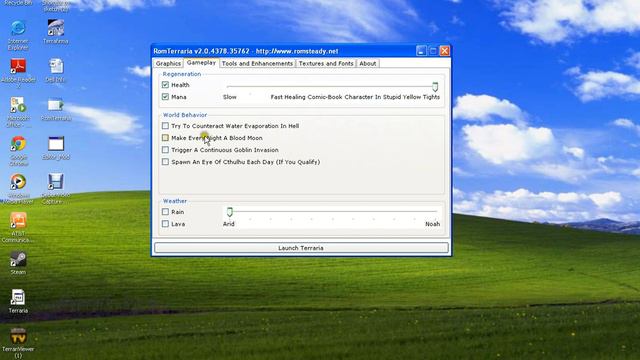This screenshot has height=360, width=640.
Task: Launch Google Chrome from desktop
Action: (18, 150)
